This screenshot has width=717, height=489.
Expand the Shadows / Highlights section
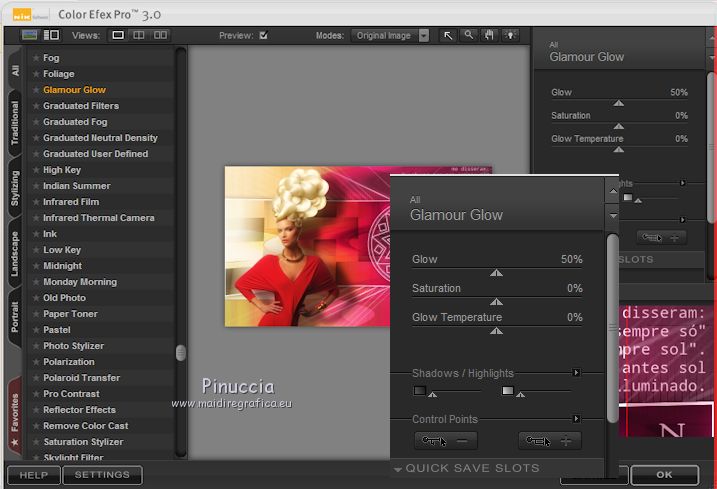click(576, 373)
